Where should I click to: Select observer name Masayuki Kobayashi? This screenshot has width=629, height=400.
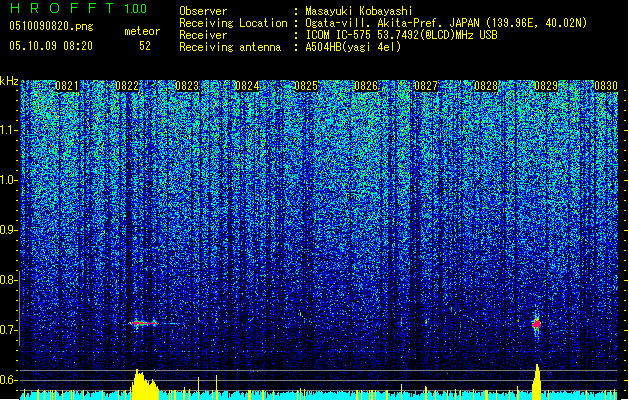coord(358,11)
